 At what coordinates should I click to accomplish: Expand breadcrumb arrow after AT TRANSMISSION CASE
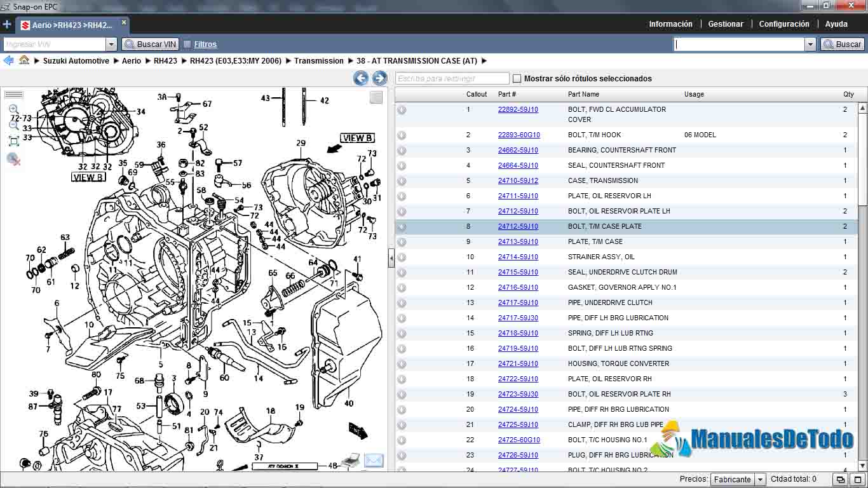[484, 61]
